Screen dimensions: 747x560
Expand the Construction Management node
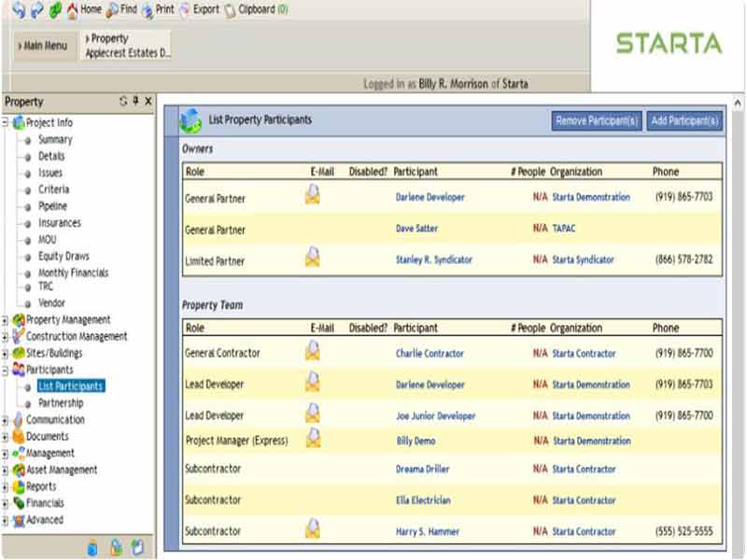(x=5, y=337)
